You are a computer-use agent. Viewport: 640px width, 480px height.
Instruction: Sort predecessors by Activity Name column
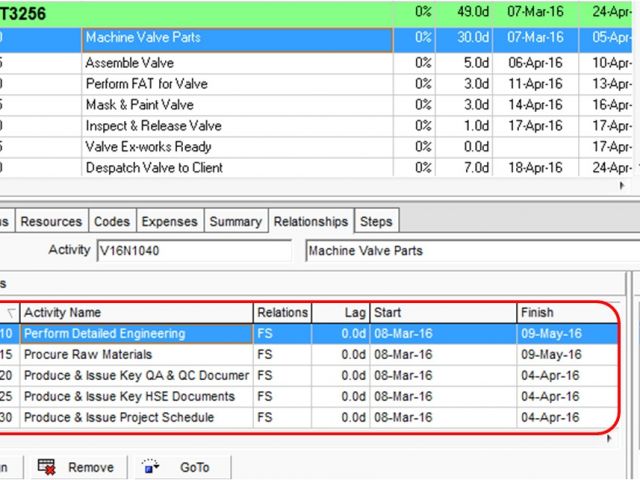[x=136, y=313]
